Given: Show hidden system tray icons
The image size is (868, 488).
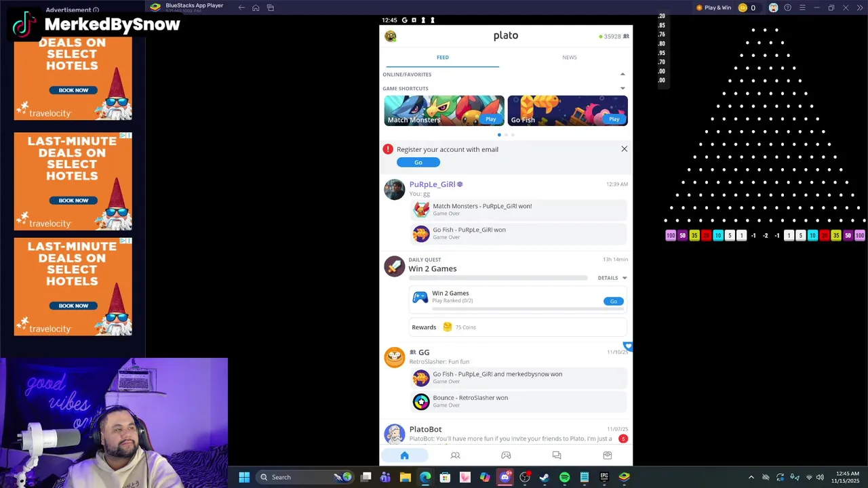Looking at the screenshot, I should coord(751,477).
